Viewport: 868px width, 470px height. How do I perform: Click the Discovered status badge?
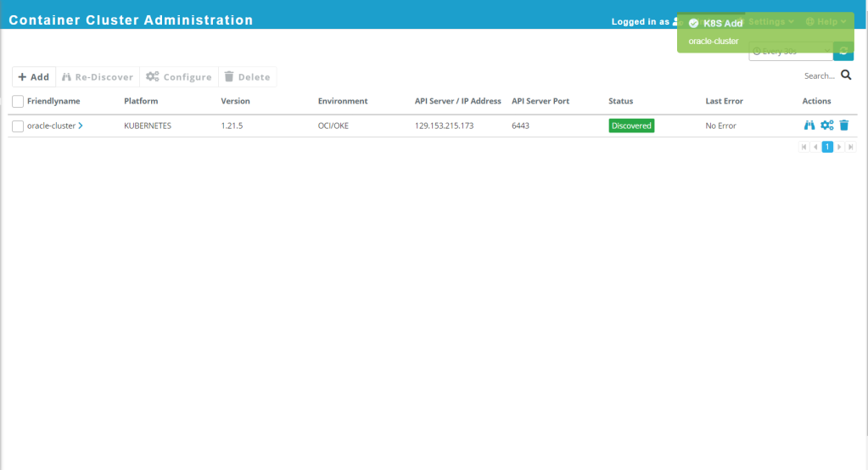pyautogui.click(x=631, y=126)
